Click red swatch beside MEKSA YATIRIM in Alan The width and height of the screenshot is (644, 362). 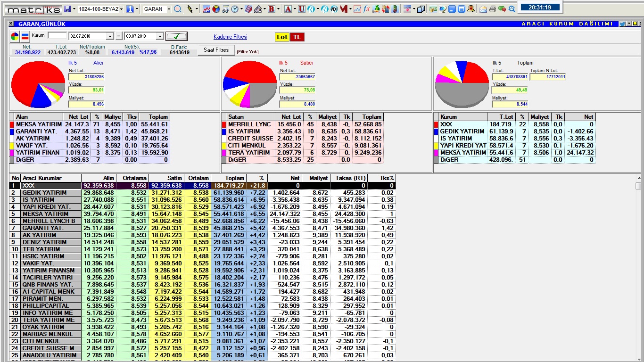pyautogui.click(x=12, y=124)
